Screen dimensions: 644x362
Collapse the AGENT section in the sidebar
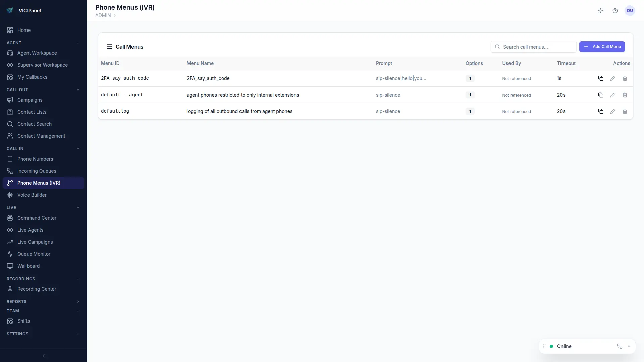point(78,43)
